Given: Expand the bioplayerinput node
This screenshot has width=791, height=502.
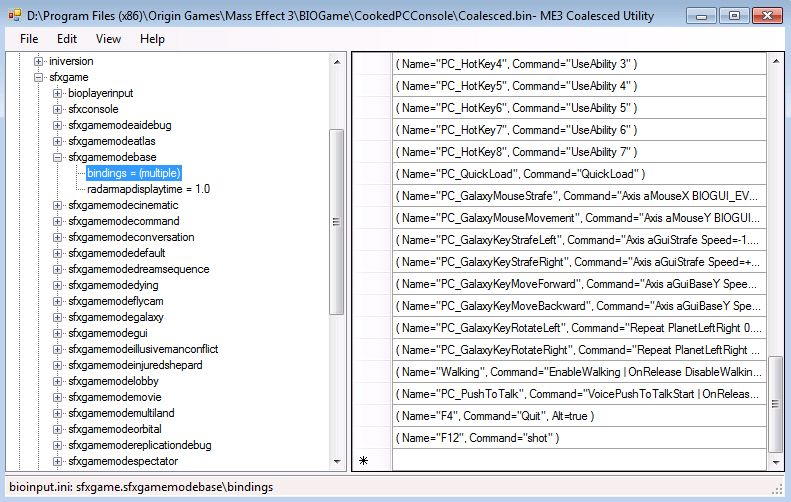Looking at the screenshot, I should tap(58, 93).
